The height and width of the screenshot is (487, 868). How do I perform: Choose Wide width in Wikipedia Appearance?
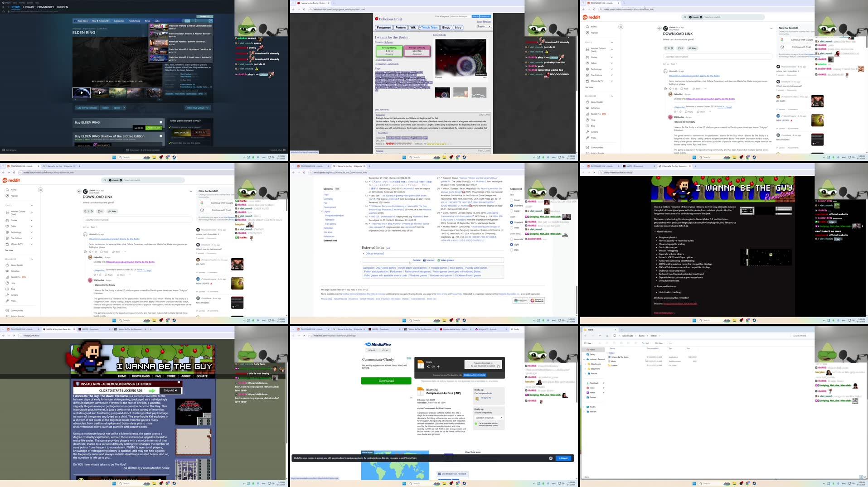[512, 227]
